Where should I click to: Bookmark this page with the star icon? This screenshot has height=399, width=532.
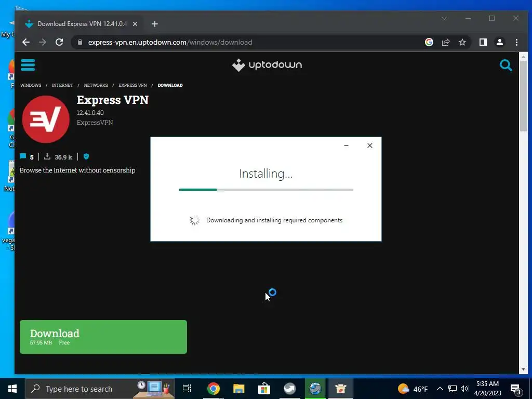tap(462, 42)
